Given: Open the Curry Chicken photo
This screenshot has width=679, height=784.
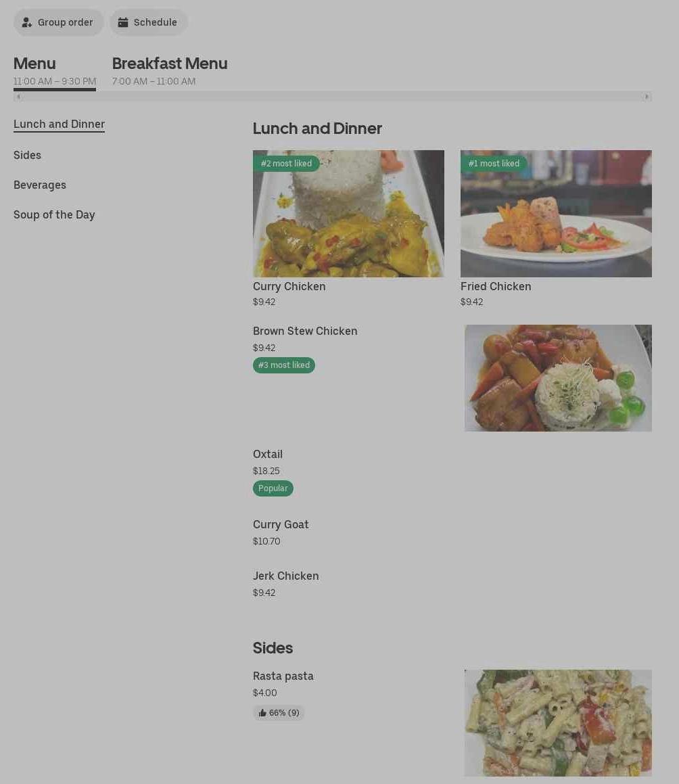Looking at the screenshot, I should [x=348, y=214].
